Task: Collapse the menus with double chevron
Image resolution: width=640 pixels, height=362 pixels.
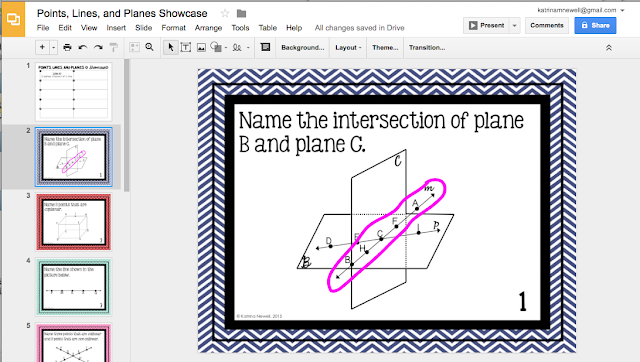Action: click(609, 48)
